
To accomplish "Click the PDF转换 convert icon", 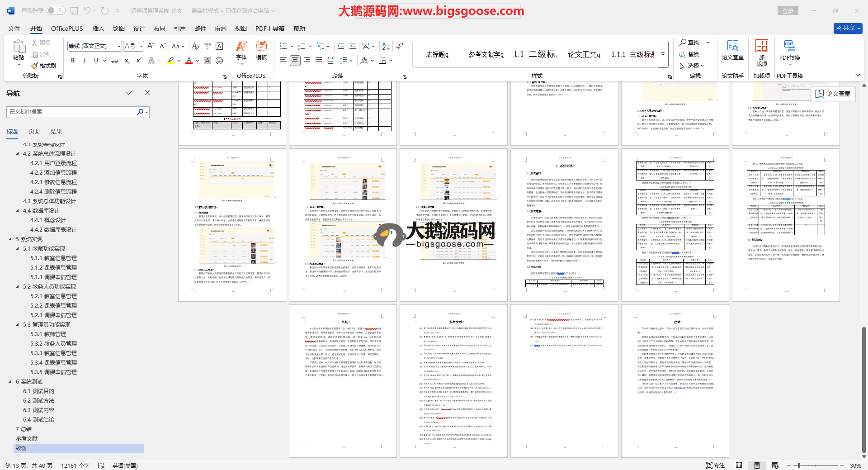I will (789, 50).
